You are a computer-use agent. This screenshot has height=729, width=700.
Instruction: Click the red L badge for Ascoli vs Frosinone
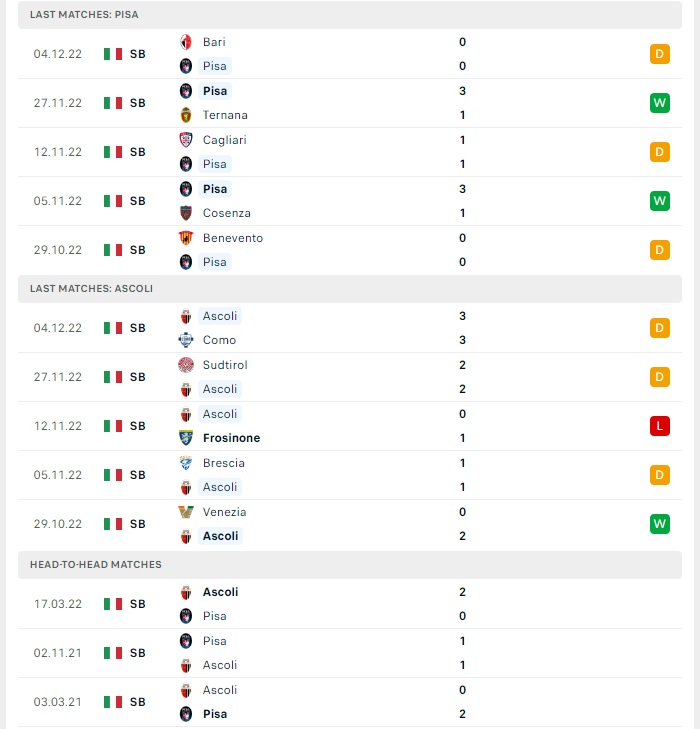point(660,426)
